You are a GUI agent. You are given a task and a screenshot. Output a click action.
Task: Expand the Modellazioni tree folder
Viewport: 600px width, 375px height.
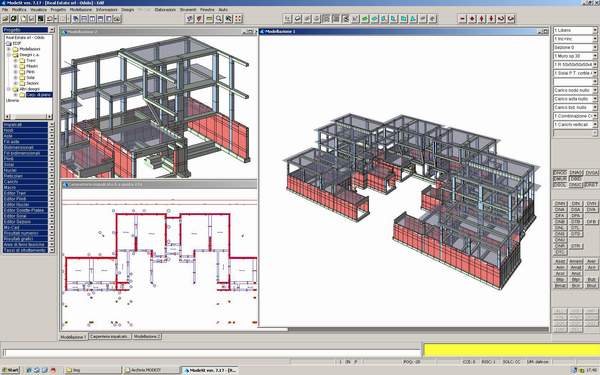click(9, 49)
